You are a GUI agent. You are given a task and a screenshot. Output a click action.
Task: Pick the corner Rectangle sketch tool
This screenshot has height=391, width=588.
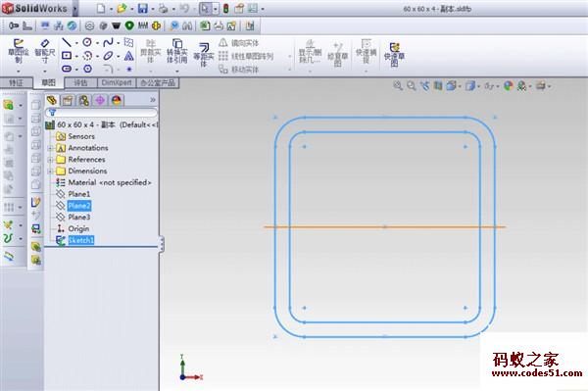(x=67, y=56)
